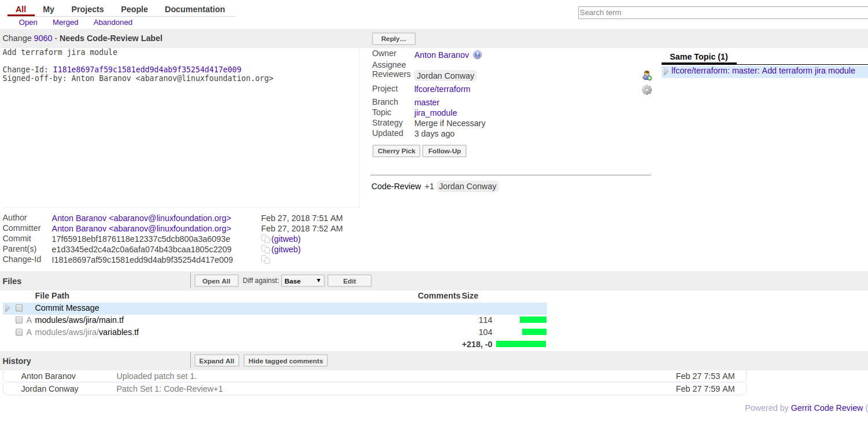The height and width of the screenshot is (427, 868).
Task: Open modules/aws/jira/main.tf diff
Action: 79,320
